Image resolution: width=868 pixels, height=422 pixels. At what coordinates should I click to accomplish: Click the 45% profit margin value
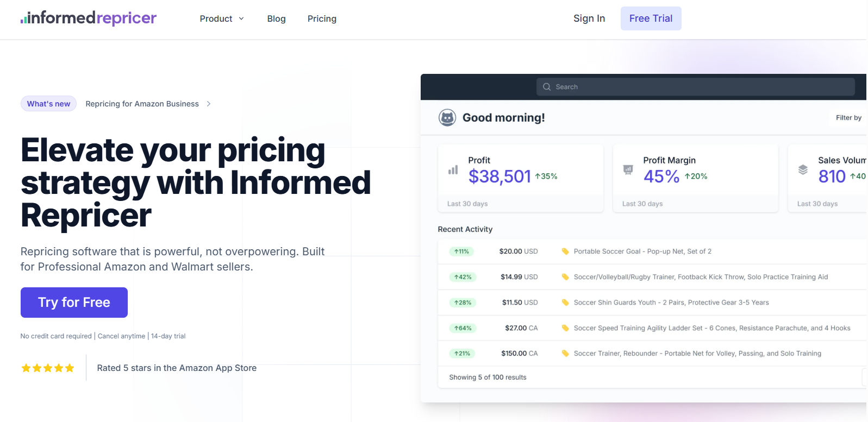pos(661,176)
